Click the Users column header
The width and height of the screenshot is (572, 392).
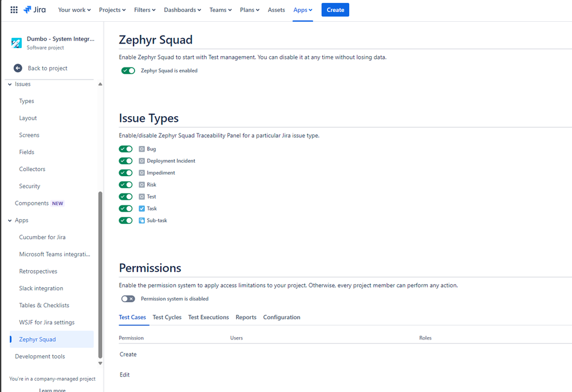[x=236, y=338]
